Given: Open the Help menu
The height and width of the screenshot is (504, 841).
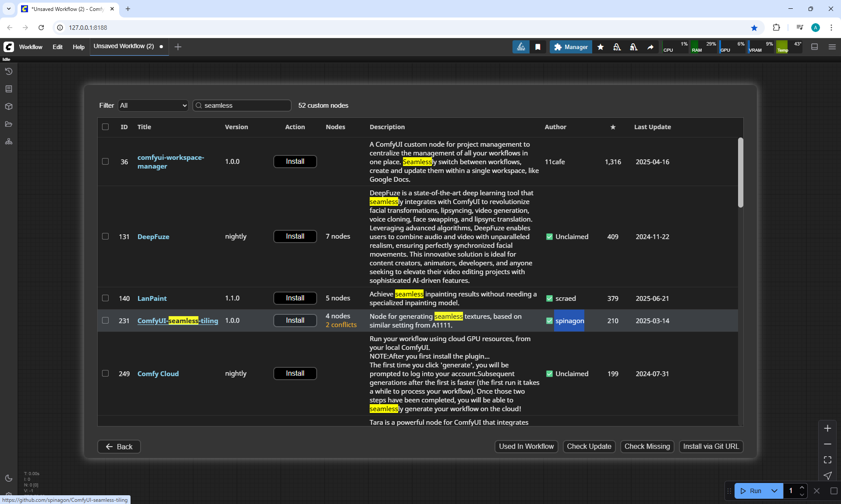Looking at the screenshot, I should click(78, 47).
